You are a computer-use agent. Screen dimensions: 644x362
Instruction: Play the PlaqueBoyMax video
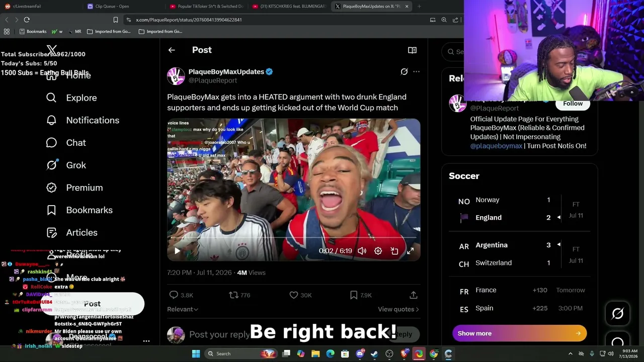tap(177, 251)
